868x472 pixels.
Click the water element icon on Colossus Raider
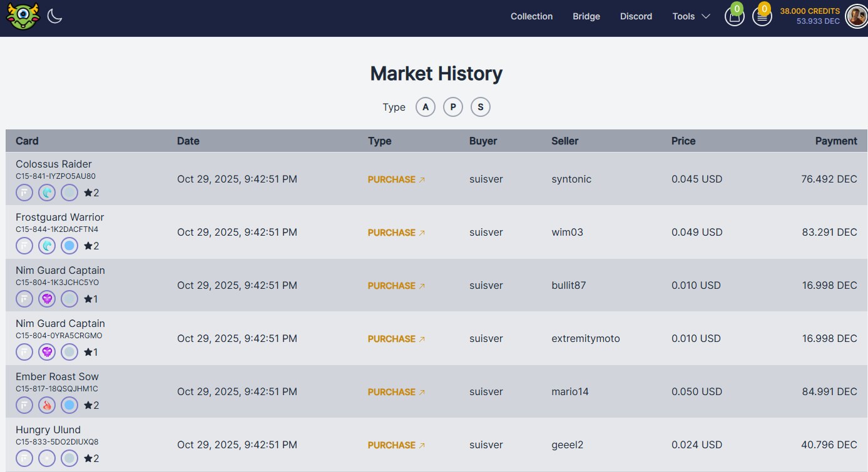click(47, 193)
